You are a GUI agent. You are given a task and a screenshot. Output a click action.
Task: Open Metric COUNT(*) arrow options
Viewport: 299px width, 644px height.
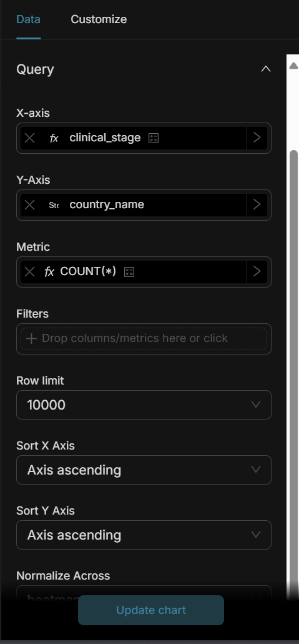(257, 271)
